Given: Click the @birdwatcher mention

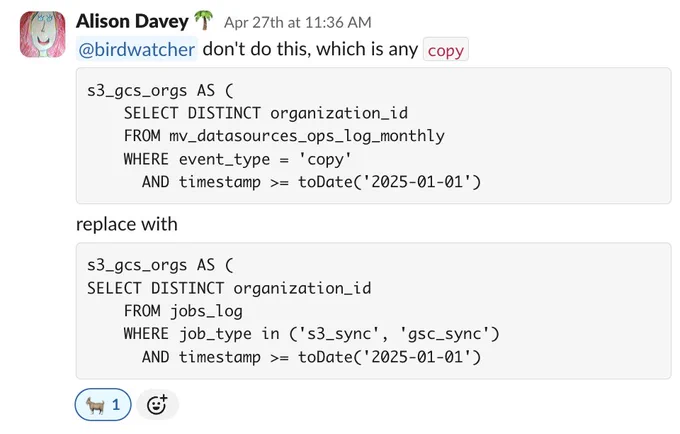Looking at the screenshot, I should [137, 49].
